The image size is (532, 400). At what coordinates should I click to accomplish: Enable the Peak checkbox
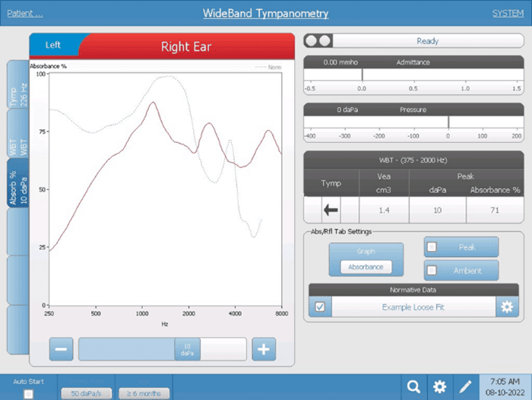[x=432, y=247]
